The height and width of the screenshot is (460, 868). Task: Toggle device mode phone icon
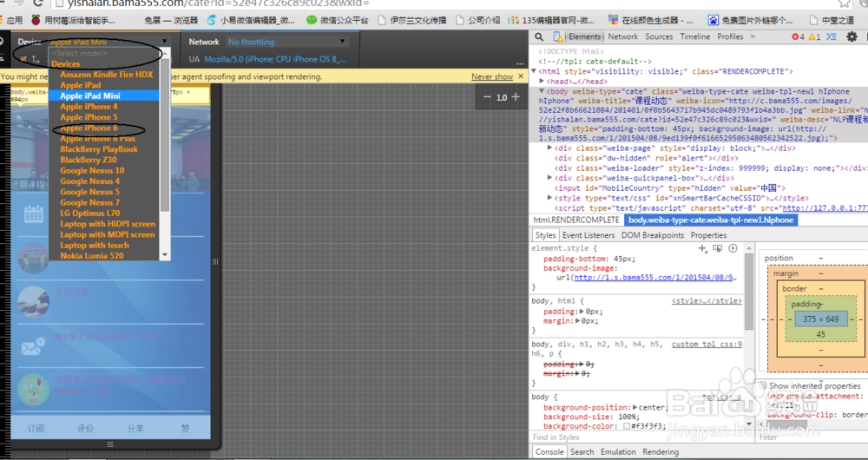tap(557, 36)
